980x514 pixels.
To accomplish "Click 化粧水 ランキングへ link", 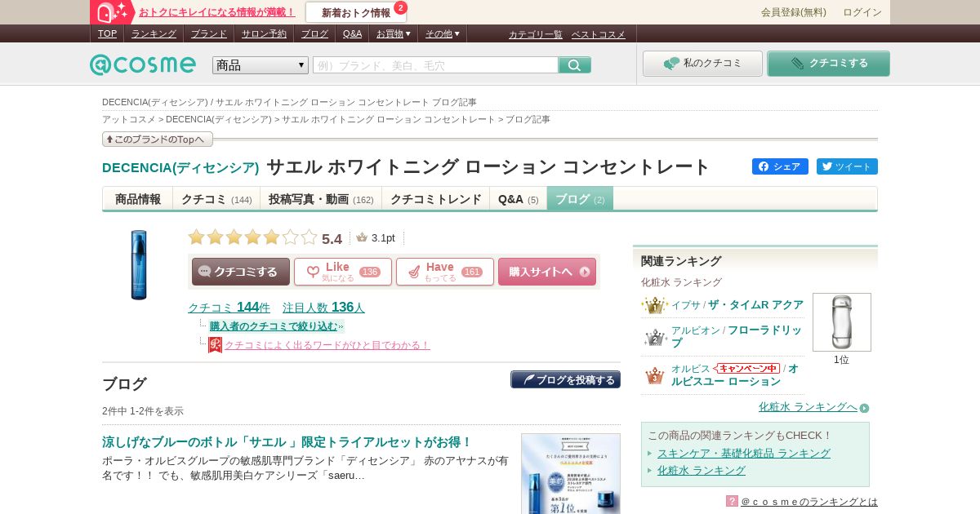I will pyautogui.click(x=808, y=406).
